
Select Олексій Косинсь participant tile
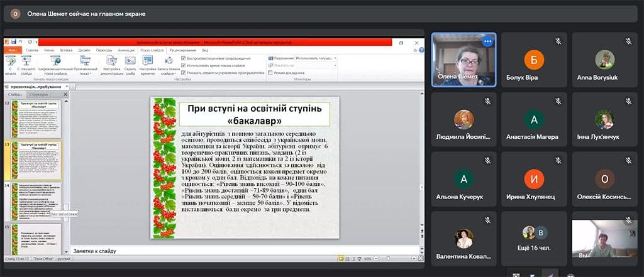(604, 180)
